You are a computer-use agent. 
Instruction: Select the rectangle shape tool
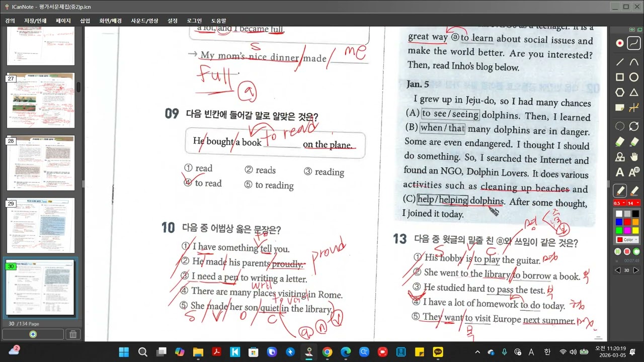point(620,77)
